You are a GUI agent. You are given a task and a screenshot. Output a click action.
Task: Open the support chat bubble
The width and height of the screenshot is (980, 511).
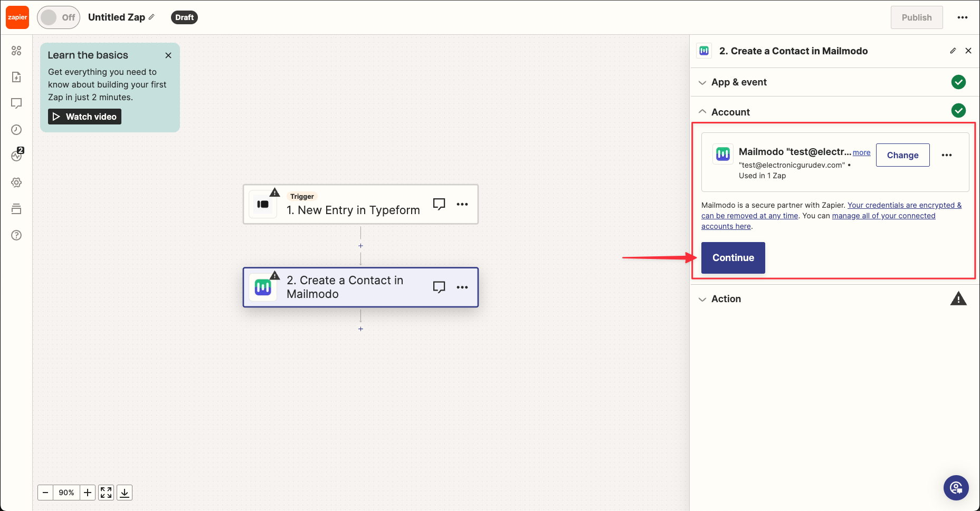click(956, 488)
